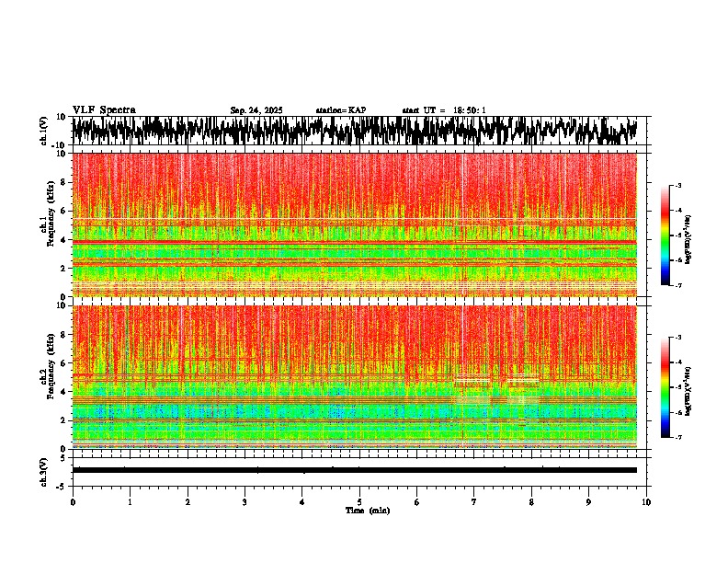The height and width of the screenshot is (563, 728).
Task: Click the ch.1 spectrogram color scale bar
Action: point(665,236)
